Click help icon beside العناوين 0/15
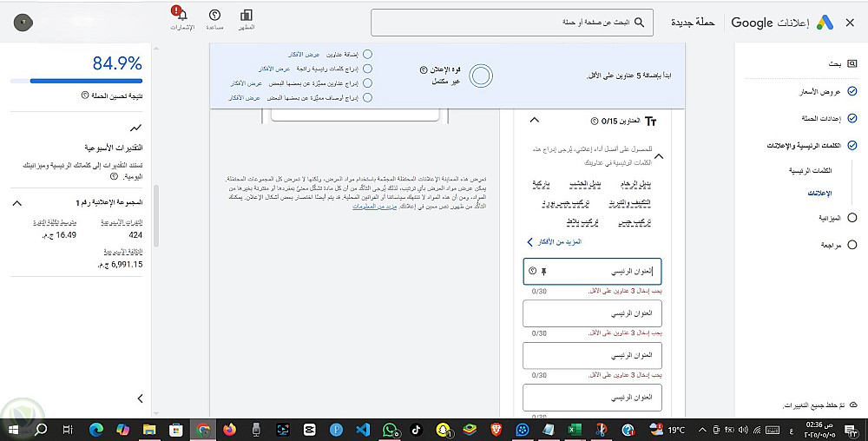The image size is (868, 441). (x=595, y=121)
